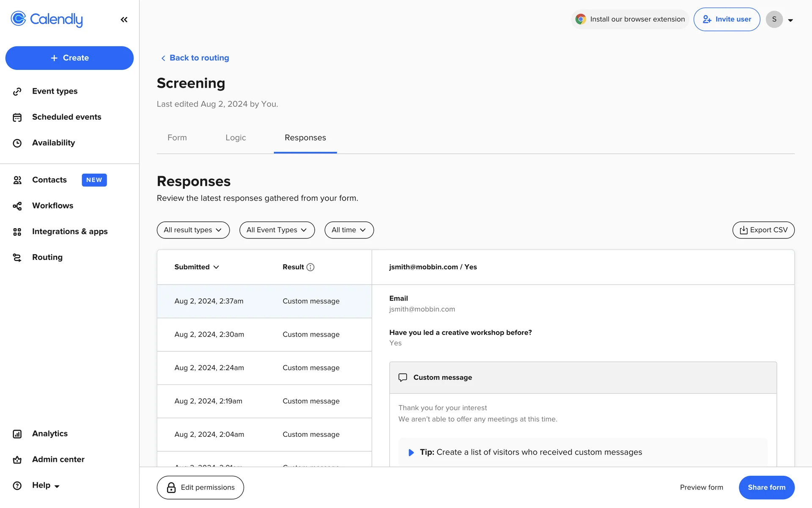Click the Availability clock icon
812x508 pixels.
pyautogui.click(x=17, y=143)
